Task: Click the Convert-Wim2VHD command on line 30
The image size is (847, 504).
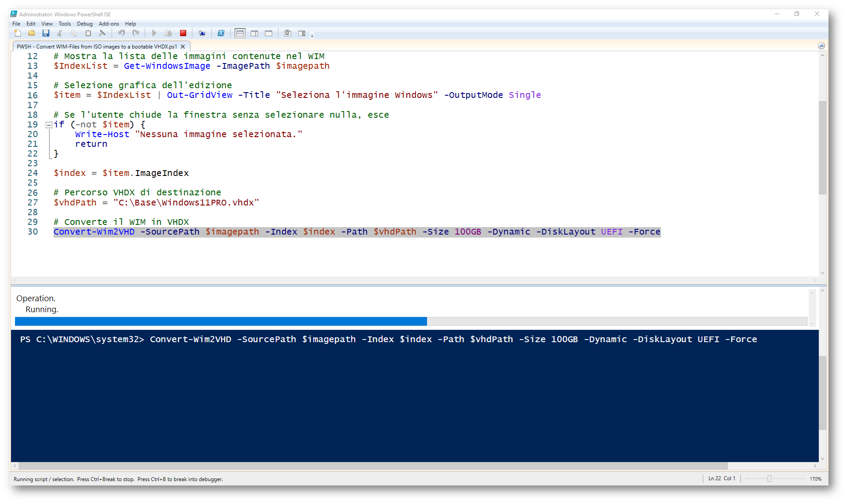Action: (x=94, y=232)
